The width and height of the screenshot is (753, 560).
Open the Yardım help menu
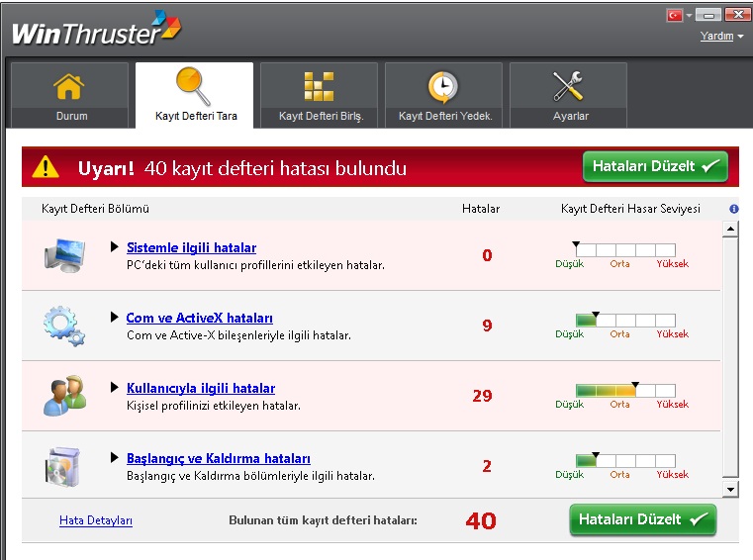point(721,36)
